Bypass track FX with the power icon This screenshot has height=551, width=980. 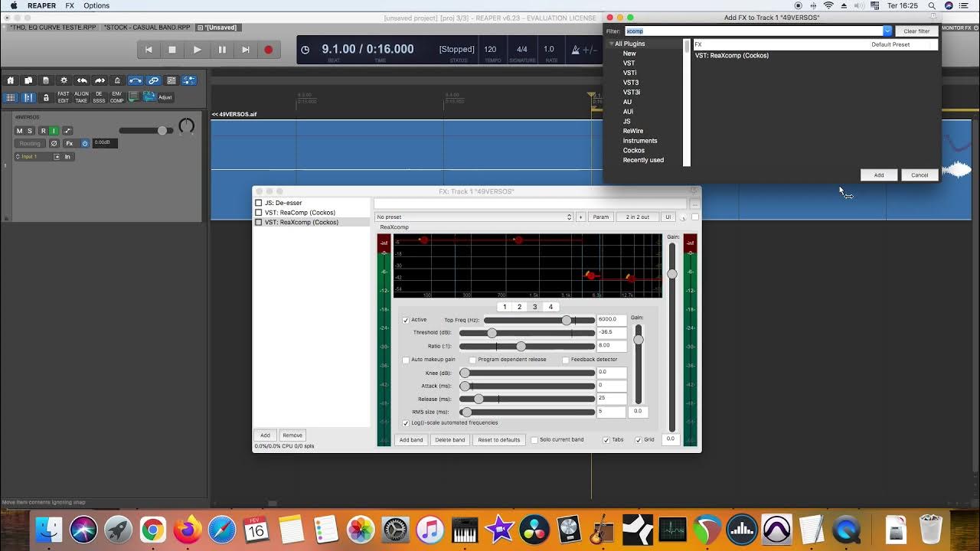pos(85,143)
